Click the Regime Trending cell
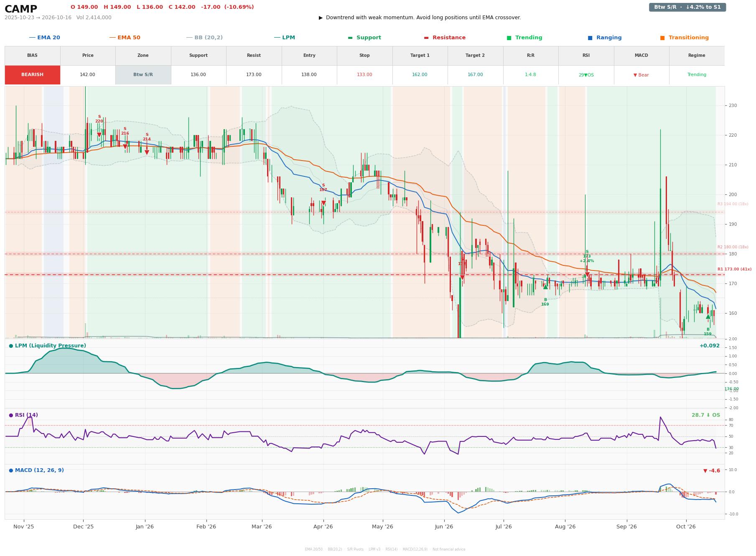This screenshot has height=556, width=756. tap(697, 75)
